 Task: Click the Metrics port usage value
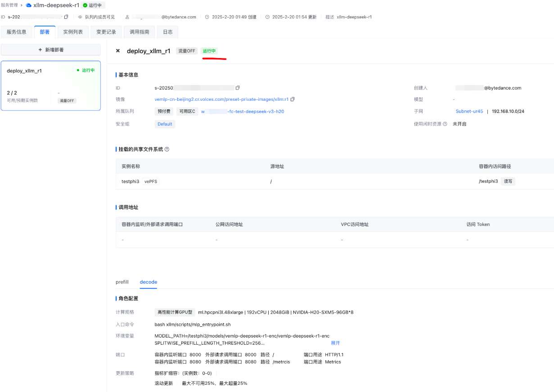(x=333, y=362)
